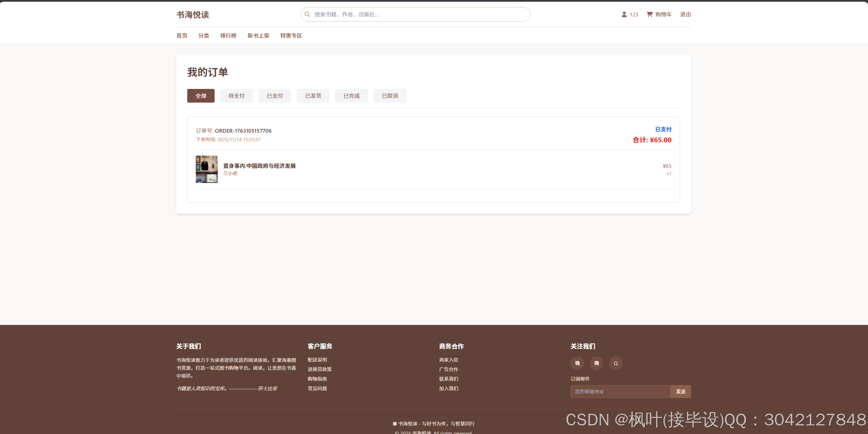This screenshot has width=868, height=434.
Task: Click the 退出 logout link
Action: [685, 14]
